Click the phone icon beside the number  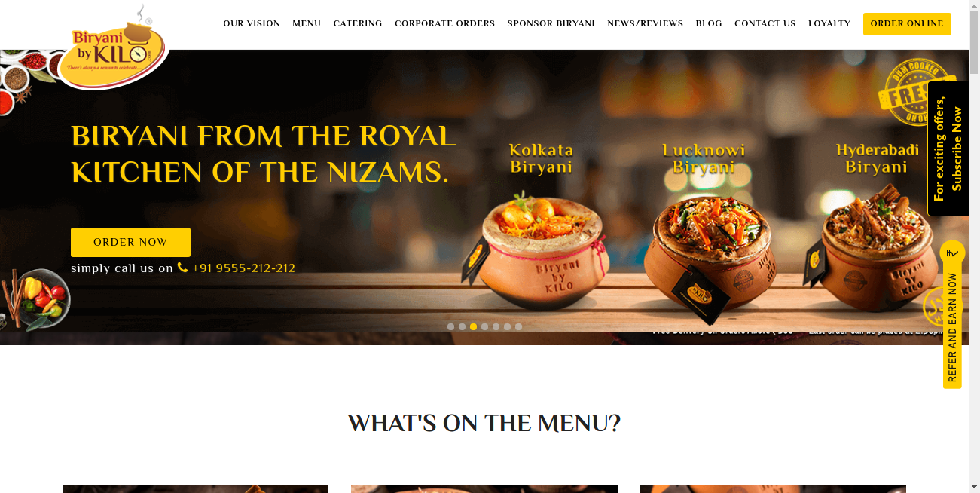[x=182, y=268]
